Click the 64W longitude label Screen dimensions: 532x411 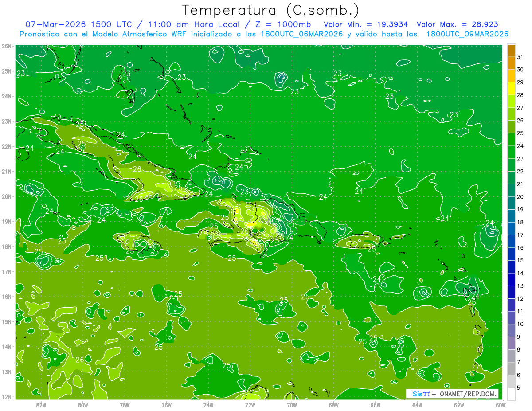(417, 405)
